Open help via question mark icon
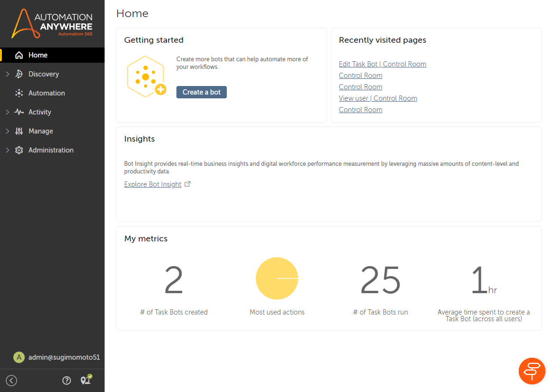 coord(67,381)
